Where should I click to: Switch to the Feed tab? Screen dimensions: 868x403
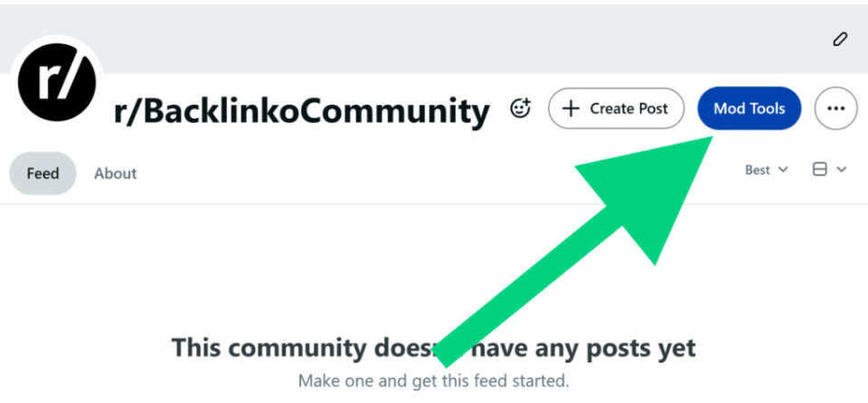pyautogui.click(x=42, y=173)
